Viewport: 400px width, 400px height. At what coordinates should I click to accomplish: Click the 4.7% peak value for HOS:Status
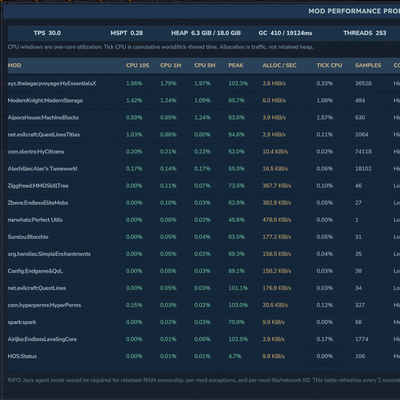pos(235,356)
